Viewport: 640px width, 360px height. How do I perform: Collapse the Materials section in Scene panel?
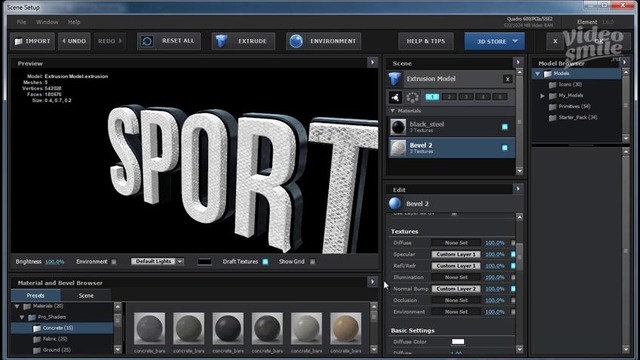(x=393, y=111)
